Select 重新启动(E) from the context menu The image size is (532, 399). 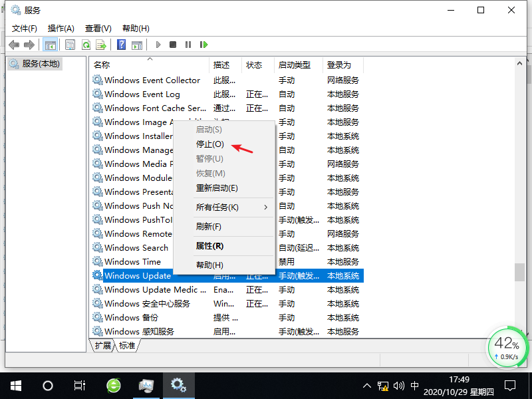[x=217, y=188]
